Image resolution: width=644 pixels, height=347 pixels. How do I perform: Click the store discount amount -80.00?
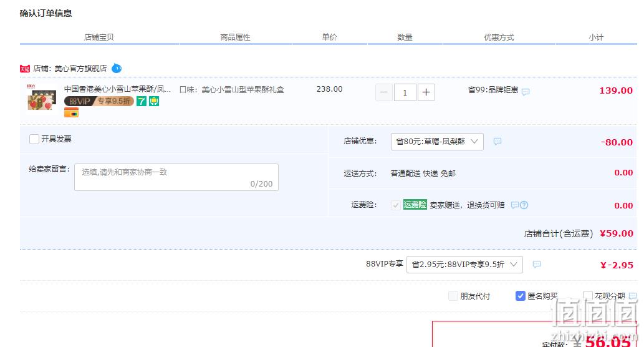coord(617,142)
